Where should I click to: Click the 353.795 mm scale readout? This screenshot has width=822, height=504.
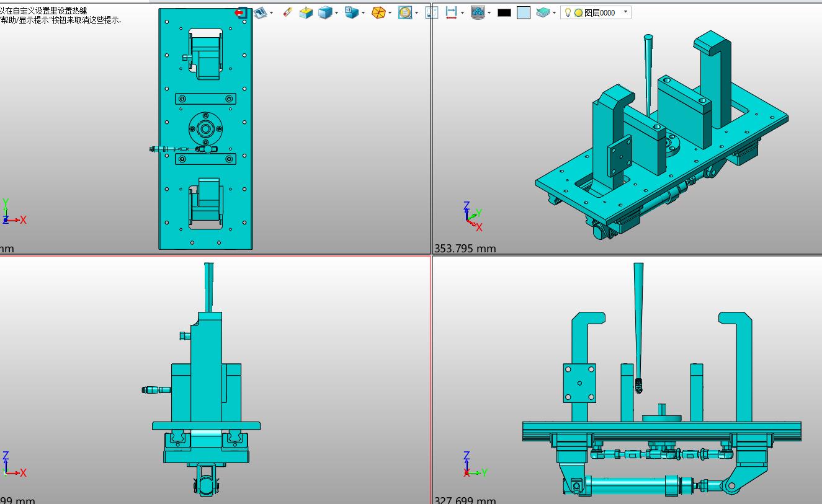point(465,249)
